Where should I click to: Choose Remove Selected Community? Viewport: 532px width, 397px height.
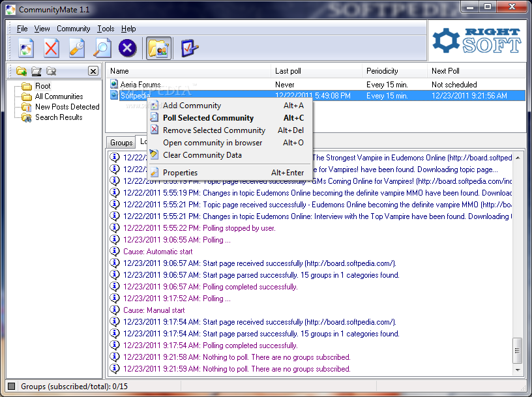click(x=229, y=130)
